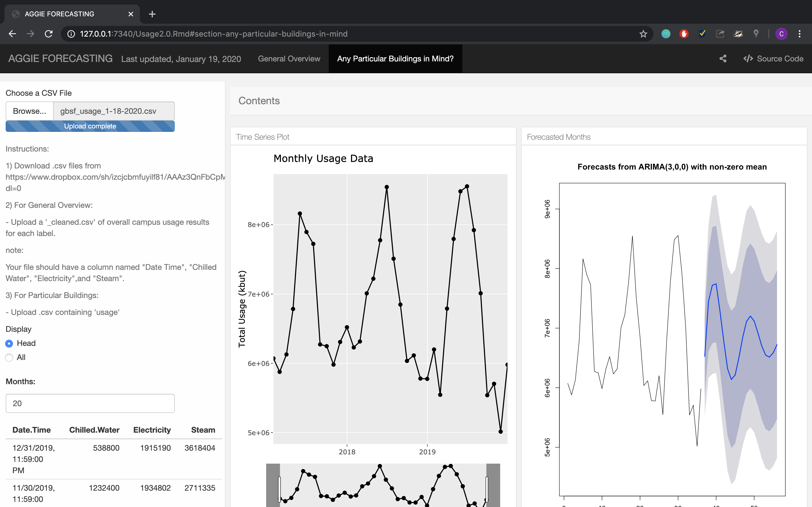Click right handle of range slider
812x507 pixels.
click(487, 489)
